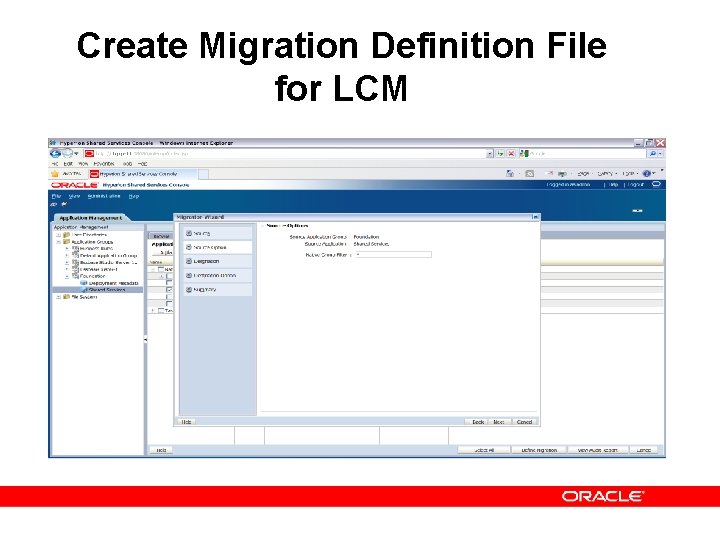
Task: Click the Help link in Oracle header
Action: tap(613, 185)
